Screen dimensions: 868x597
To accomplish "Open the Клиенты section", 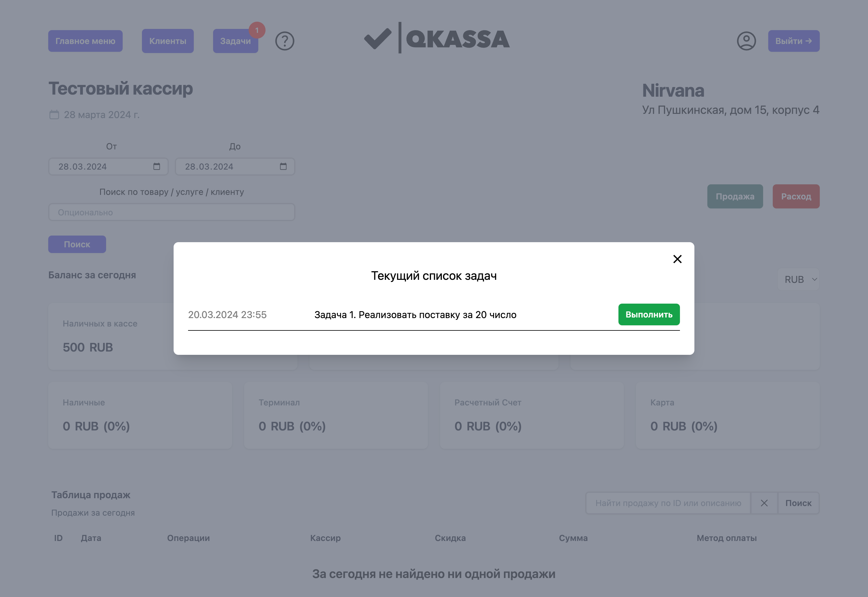I will click(x=168, y=41).
